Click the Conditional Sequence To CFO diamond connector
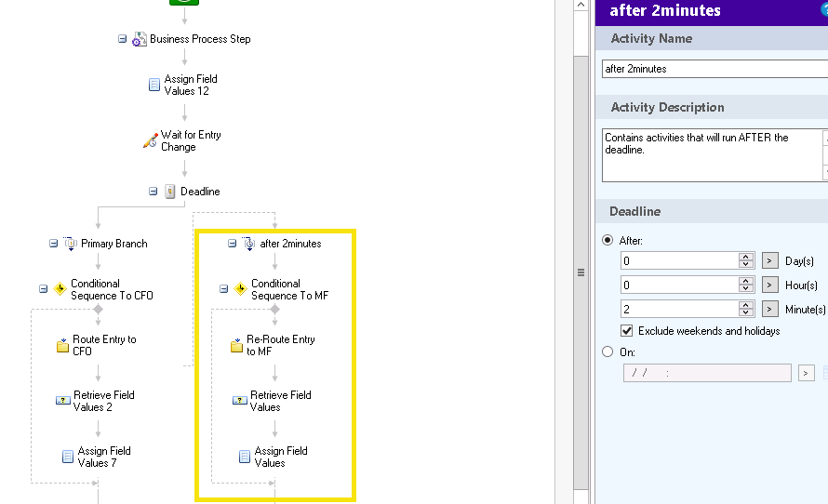This screenshot has height=504, width=828. 98,310
